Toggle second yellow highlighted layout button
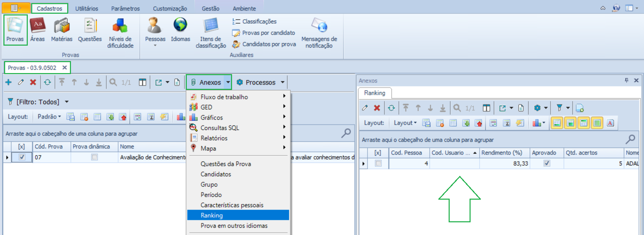 click(570, 123)
